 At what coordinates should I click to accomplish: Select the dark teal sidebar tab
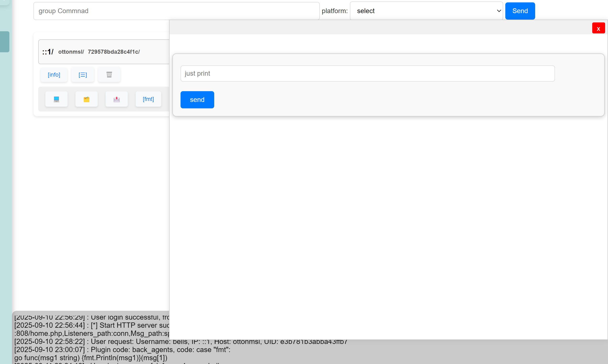pos(4,42)
